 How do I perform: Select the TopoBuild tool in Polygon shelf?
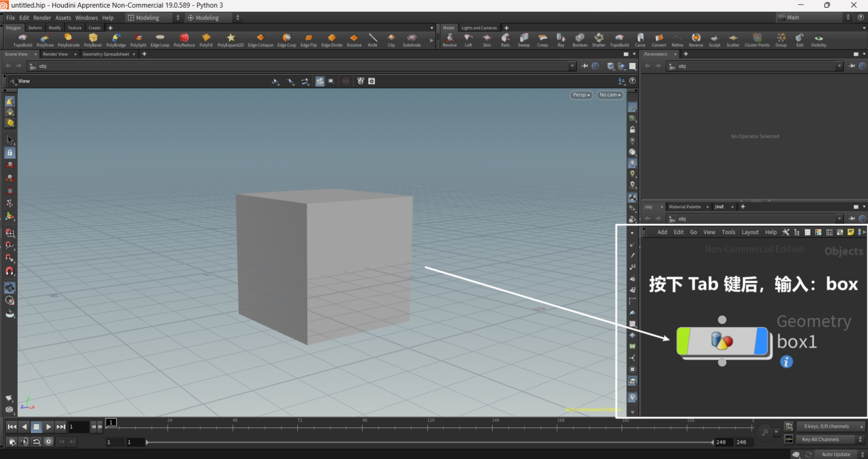coord(23,40)
